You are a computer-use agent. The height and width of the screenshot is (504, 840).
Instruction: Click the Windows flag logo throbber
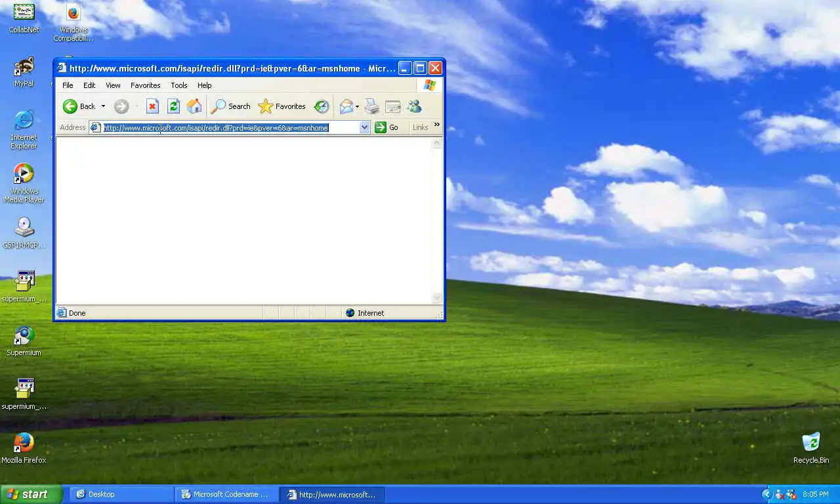click(430, 85)
